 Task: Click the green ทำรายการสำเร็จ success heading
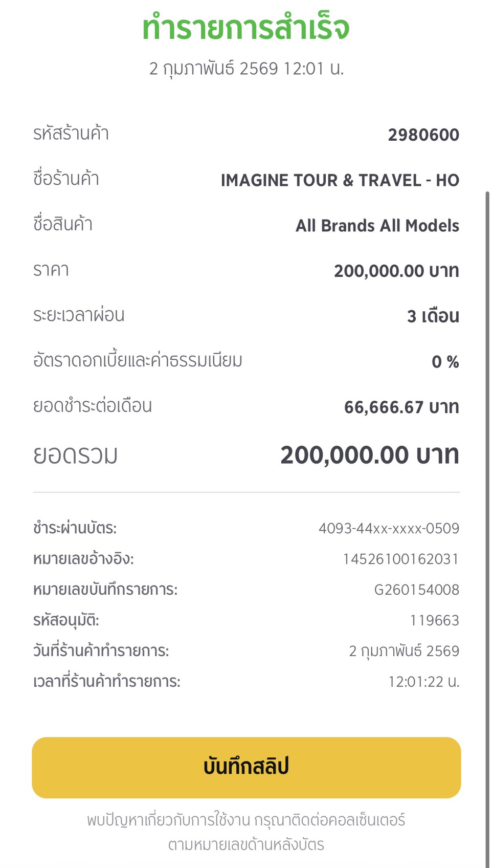click(246, 28)
